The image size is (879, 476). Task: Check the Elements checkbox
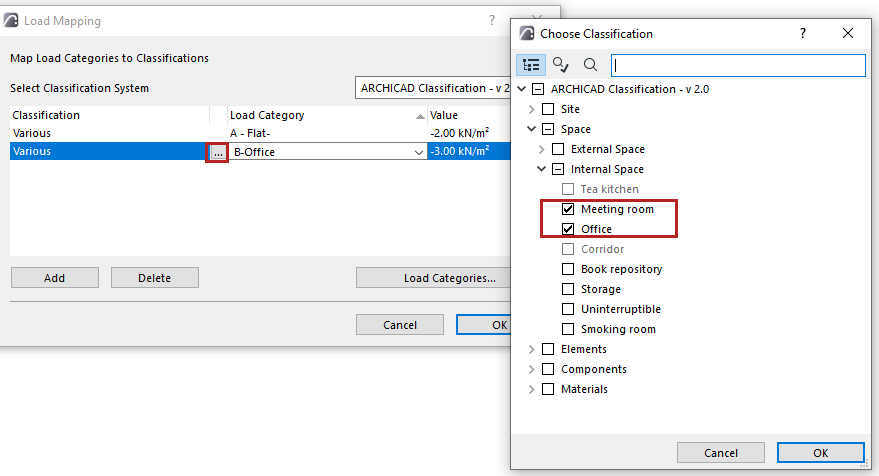[x=548, y=349]
